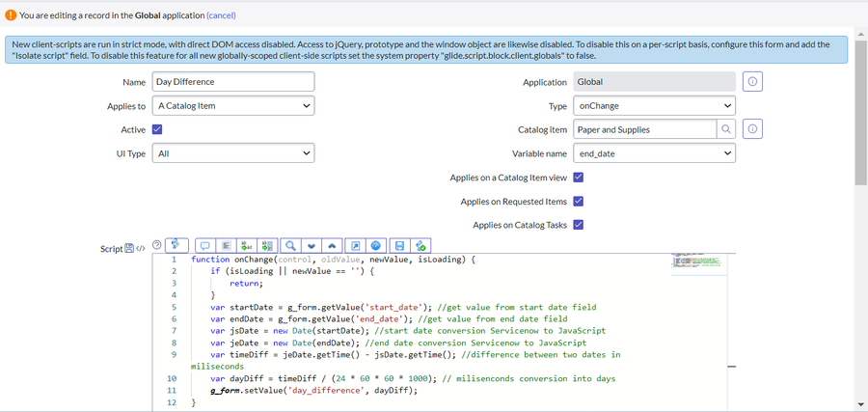The image size is (868, 412).
Task: Open editor help blue question icon
Action: coord(376,245)
